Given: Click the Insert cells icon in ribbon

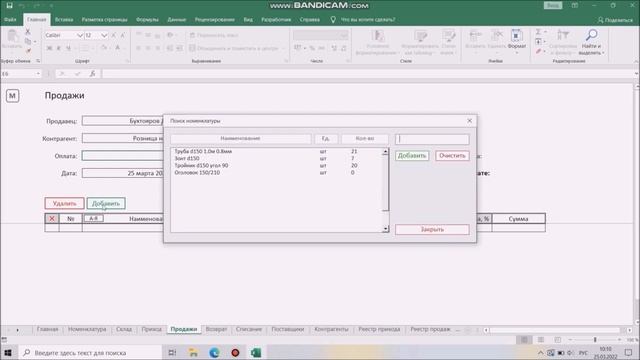Looking at the screenshot, I should tap(475, 36).
